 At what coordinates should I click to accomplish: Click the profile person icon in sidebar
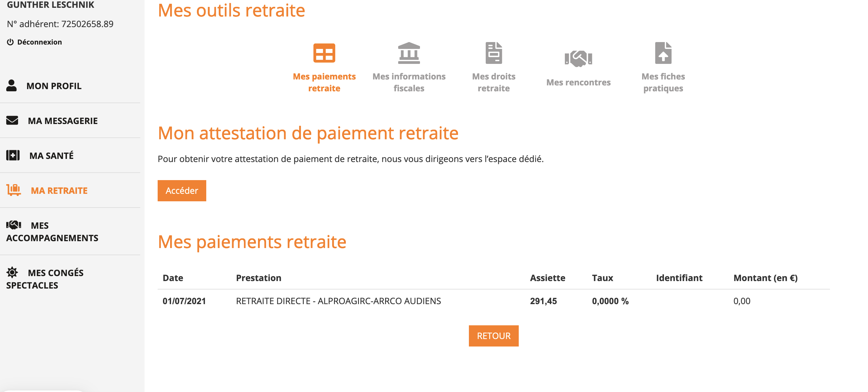(12, 86)
